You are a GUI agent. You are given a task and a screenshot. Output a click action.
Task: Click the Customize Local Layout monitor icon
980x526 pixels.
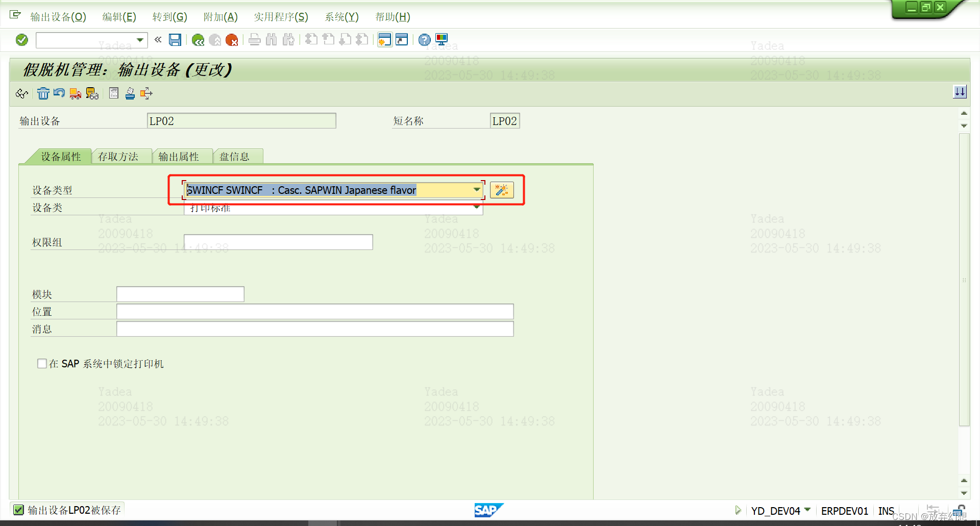pos(442,40)
